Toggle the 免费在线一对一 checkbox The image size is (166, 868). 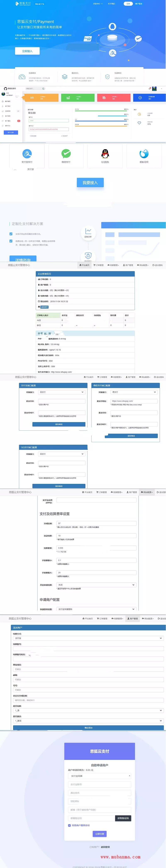click(x=11, y=241)
